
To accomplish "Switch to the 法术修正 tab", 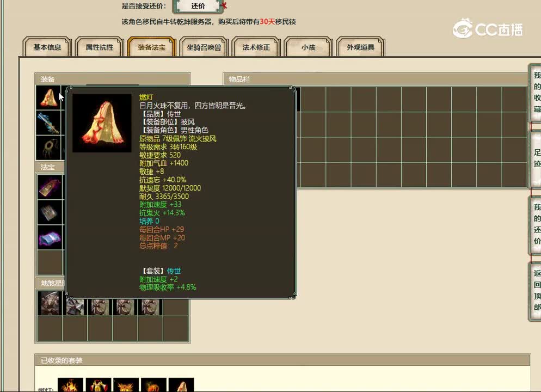I will click(256, 47).
